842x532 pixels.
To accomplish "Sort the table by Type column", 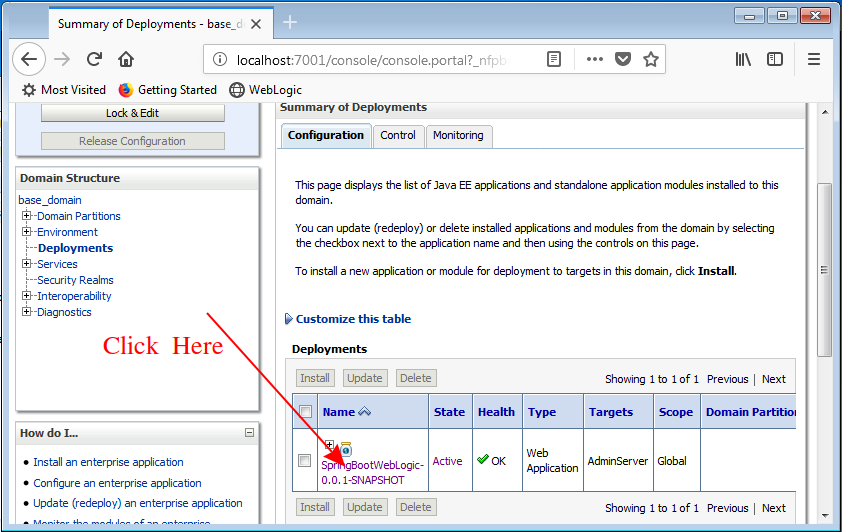I will [x=542, y=412].
